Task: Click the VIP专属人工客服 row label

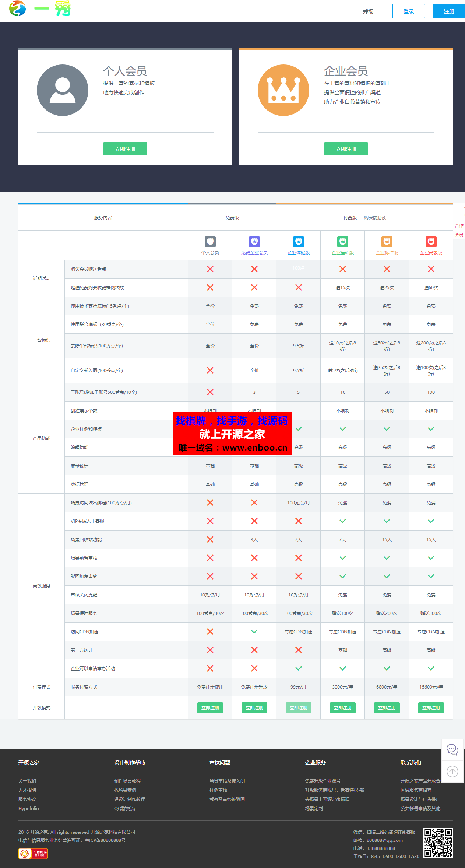Action: (88, 521)
